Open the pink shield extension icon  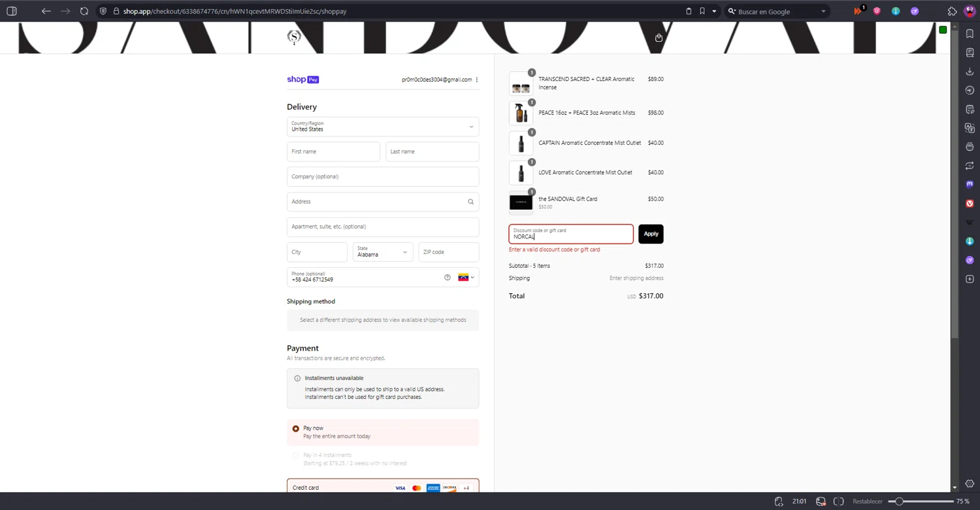pos(877,11)
